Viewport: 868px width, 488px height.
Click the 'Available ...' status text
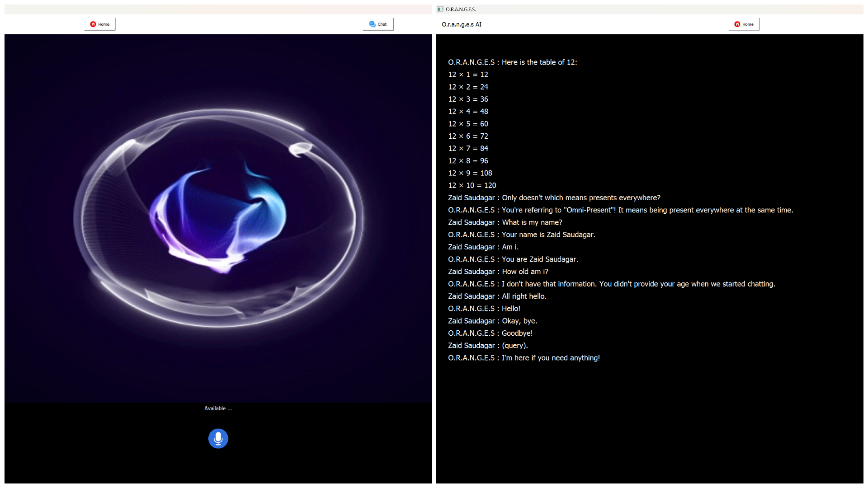[x=218, y=408]
